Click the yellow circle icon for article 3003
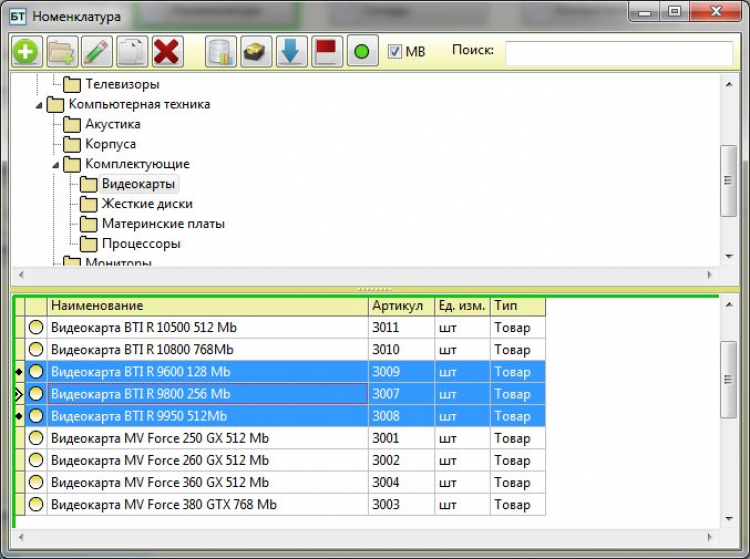Screen dimensions: 750x559 pos(36,504)
